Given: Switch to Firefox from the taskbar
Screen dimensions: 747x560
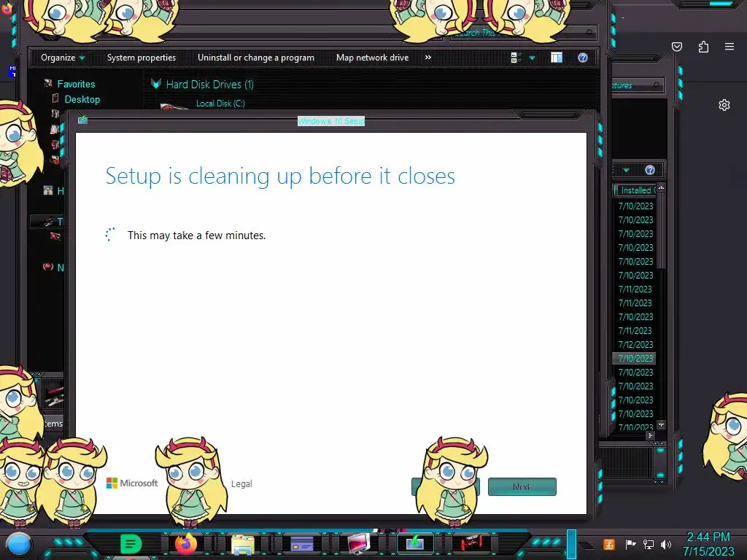Looking at the screenshot, I should click(x=186, y=543).
